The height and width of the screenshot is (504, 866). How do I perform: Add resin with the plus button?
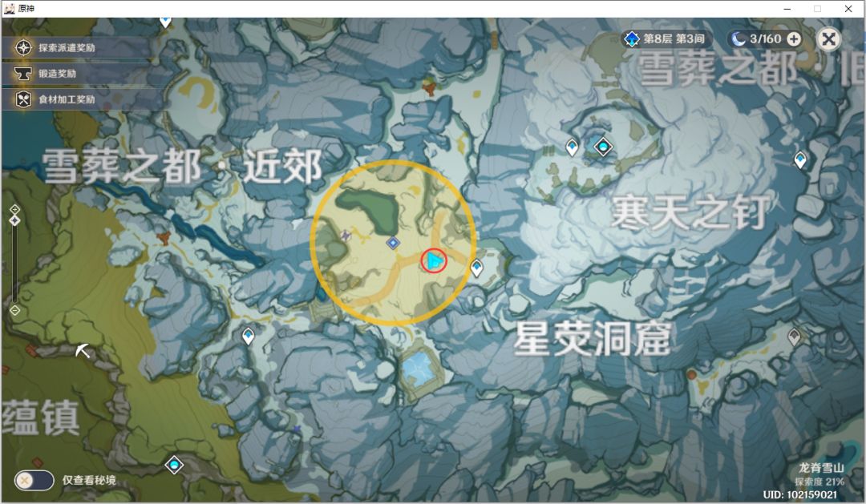pyautogui.click(x=794, y=38)
